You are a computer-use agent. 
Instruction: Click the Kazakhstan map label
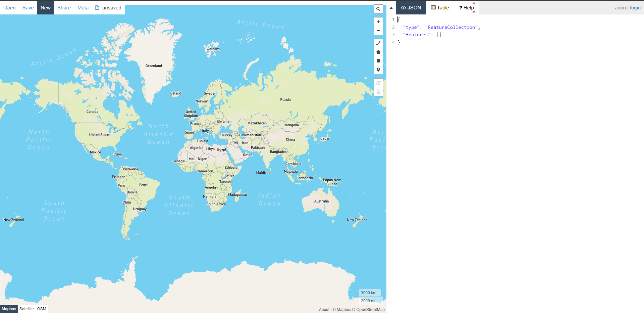coord(257,123)
